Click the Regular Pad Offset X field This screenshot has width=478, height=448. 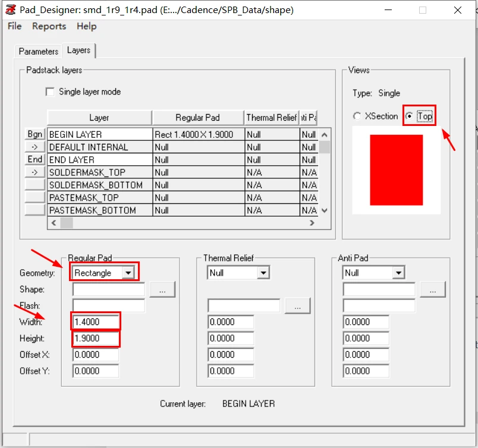click(96, 355)
